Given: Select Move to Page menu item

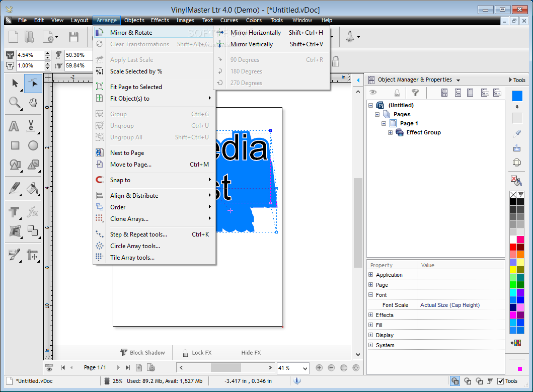Looking at the screenshot, I should coord(155,165).
